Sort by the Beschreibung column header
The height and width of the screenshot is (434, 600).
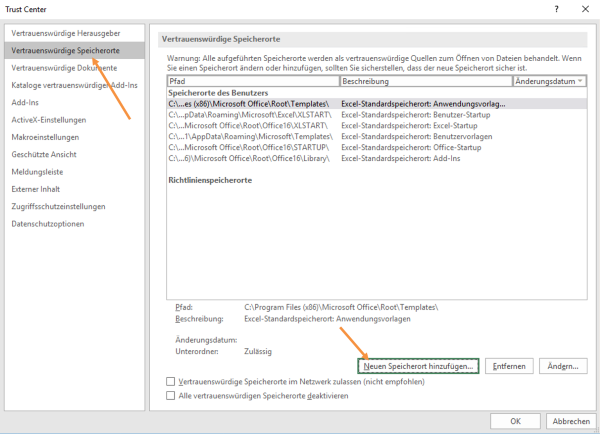coord(425,80)
